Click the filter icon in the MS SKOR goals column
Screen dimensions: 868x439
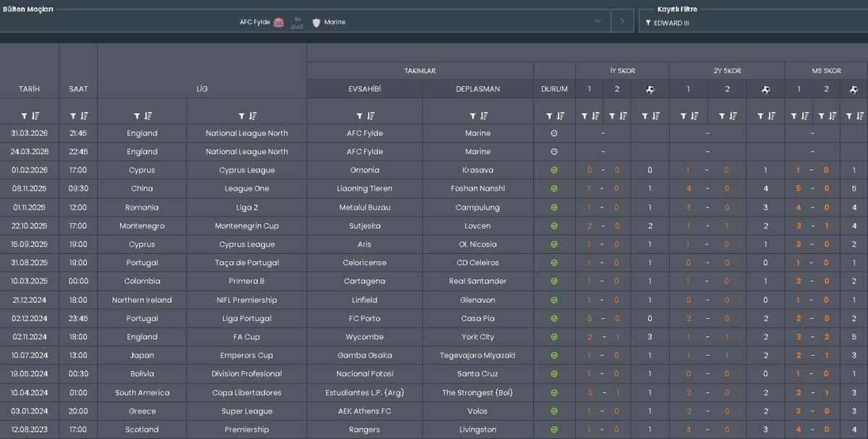point(850,115)
